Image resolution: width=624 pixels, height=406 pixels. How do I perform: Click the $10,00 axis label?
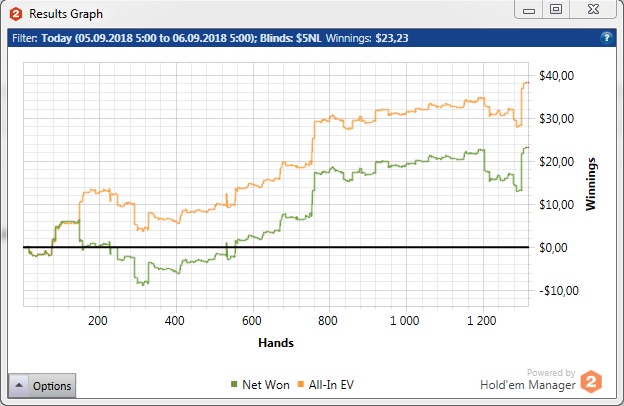click(556, 205)
